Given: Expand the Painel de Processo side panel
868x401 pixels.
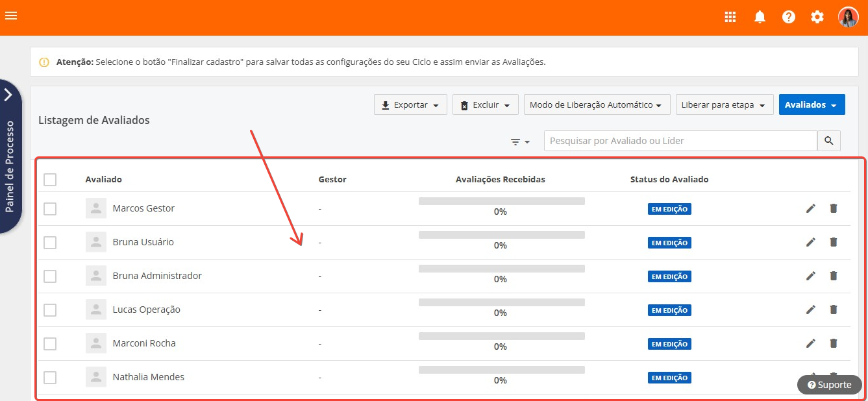Looking at the screenshot, I should coord(9,95).
